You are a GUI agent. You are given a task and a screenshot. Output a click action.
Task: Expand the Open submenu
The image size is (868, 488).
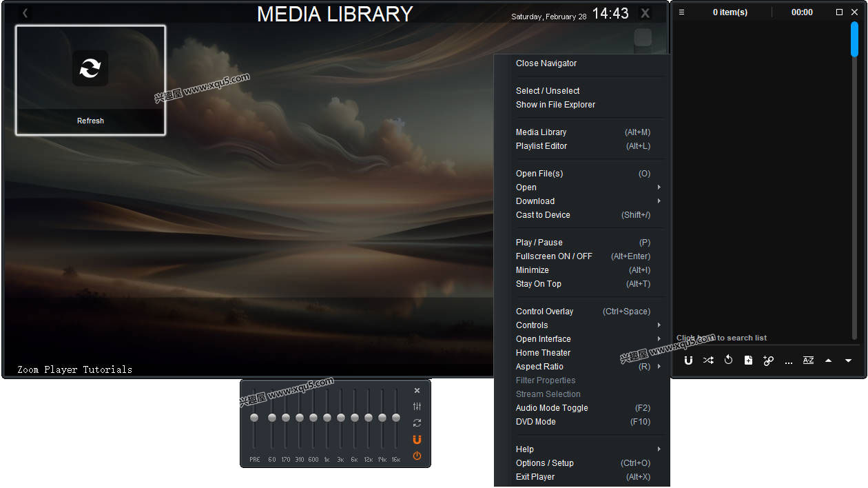(526, 187)
